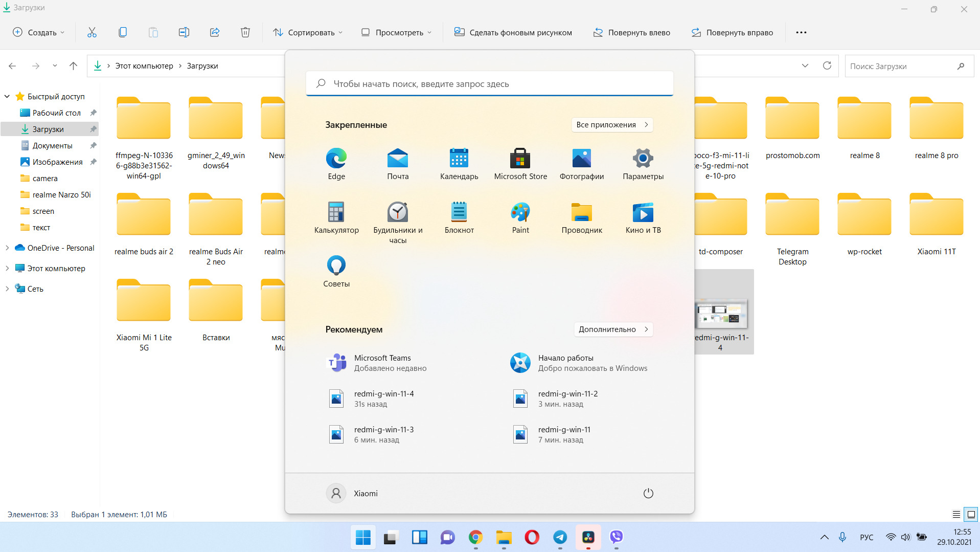
Task: Open recent locations dropdown arrow
Action: point(55,66)
